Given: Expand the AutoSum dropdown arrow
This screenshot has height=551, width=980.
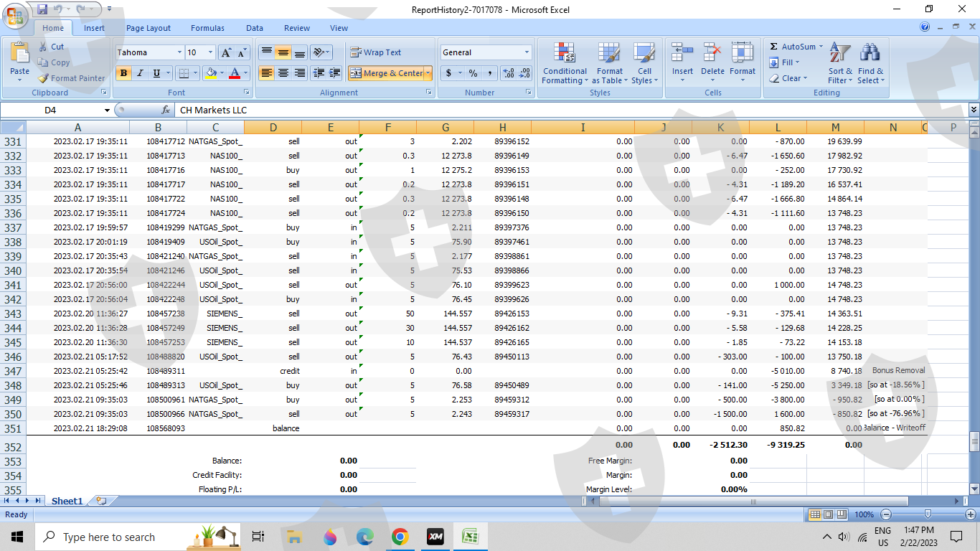Looking at the screenshot, I should point(821,47).
